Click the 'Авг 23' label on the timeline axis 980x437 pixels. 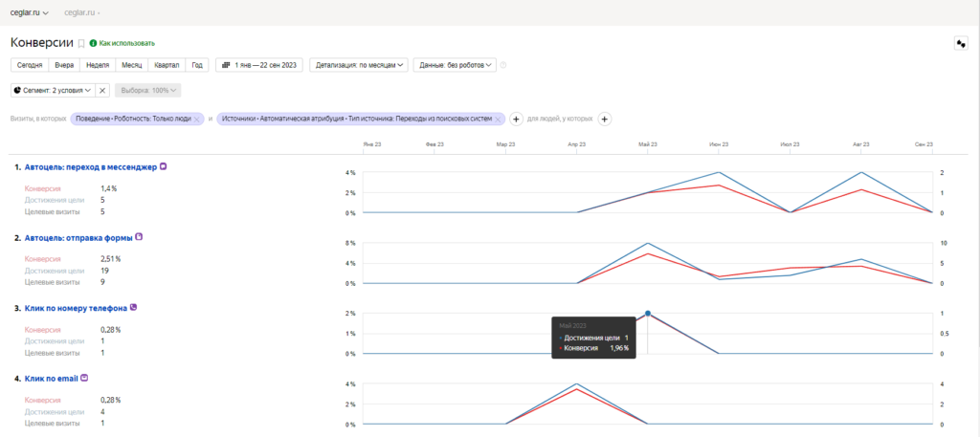coord(861,144)
